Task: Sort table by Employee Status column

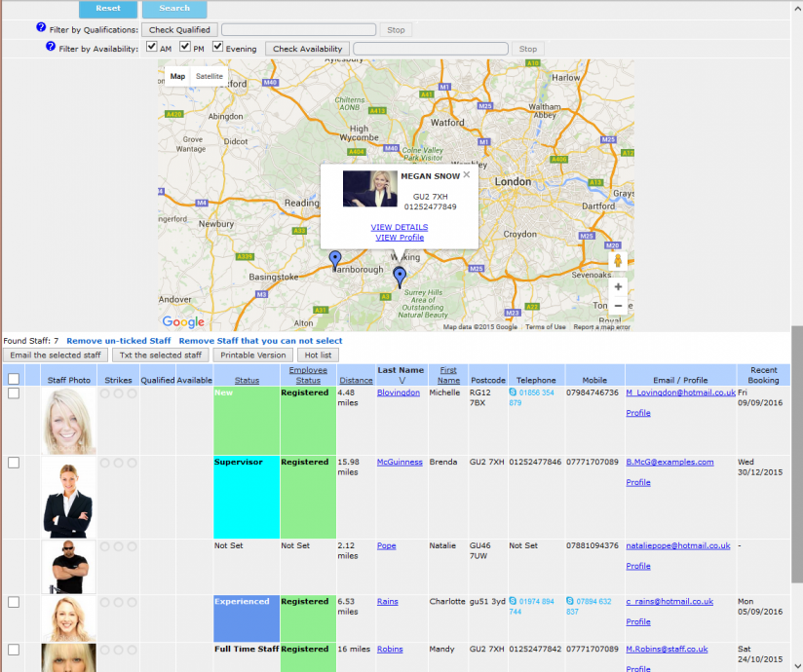Action: 308,375
